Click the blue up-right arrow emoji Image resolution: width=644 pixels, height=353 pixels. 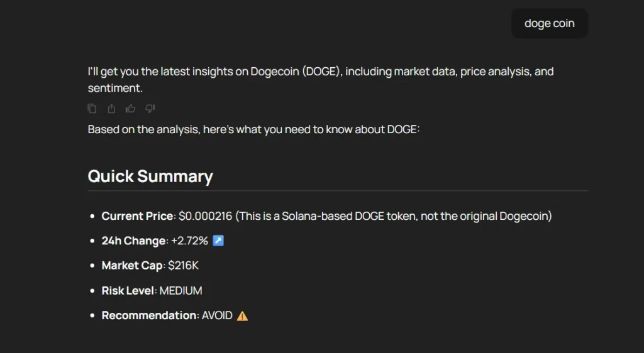point(218,241)
